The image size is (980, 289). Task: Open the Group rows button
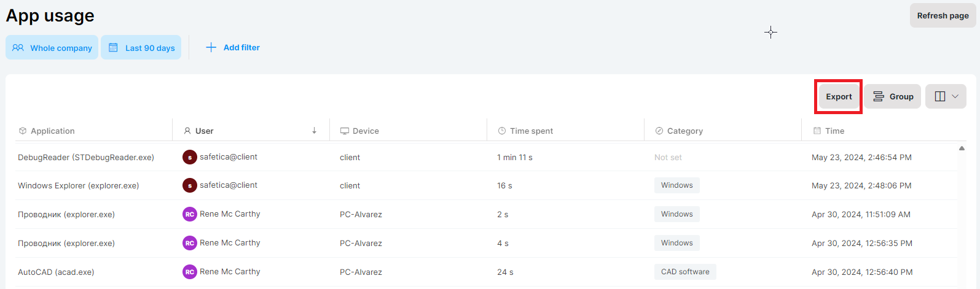click(893, 96)
